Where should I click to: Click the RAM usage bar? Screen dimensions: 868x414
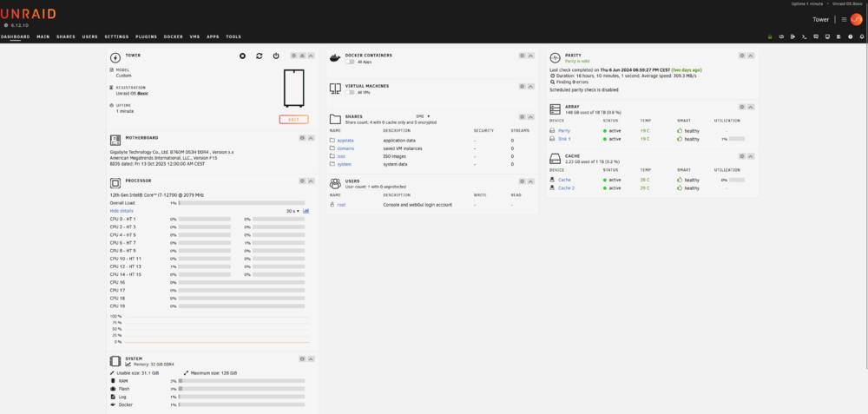click(241, 381)
